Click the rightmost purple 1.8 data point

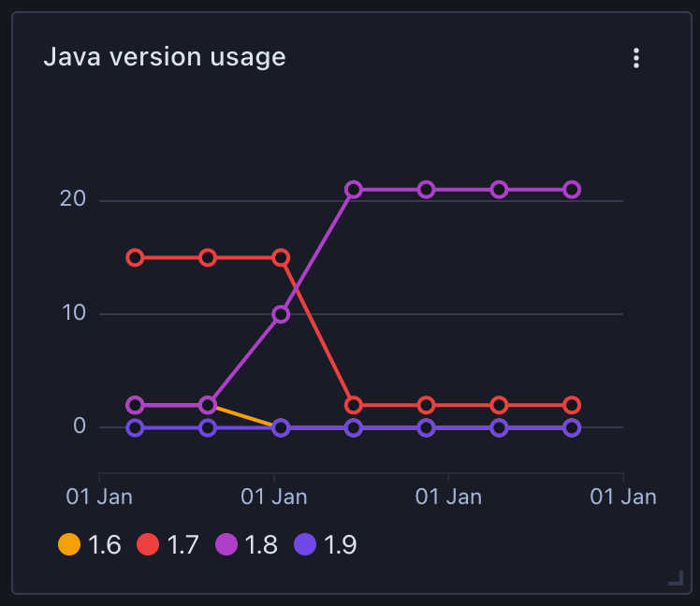pyautogui.click(x=572, y=190)
